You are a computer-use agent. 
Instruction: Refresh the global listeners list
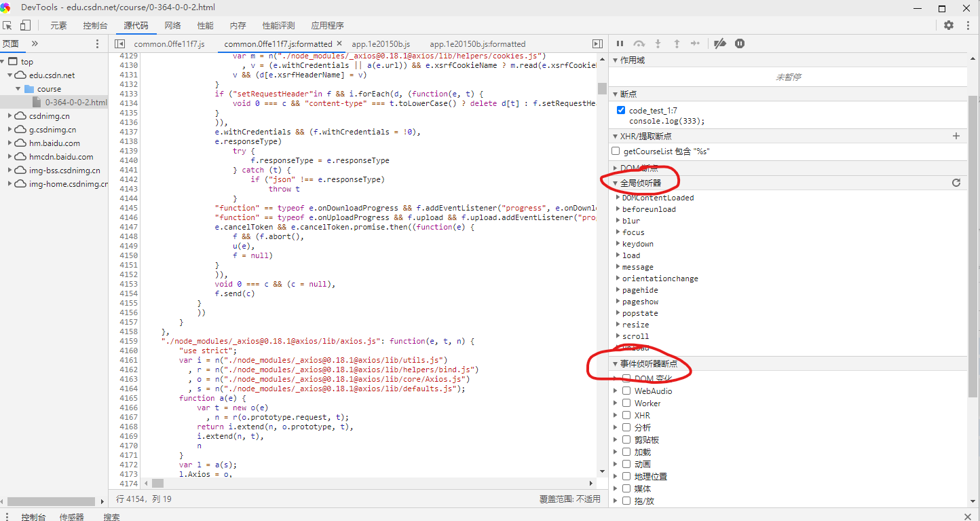(956, 183)
